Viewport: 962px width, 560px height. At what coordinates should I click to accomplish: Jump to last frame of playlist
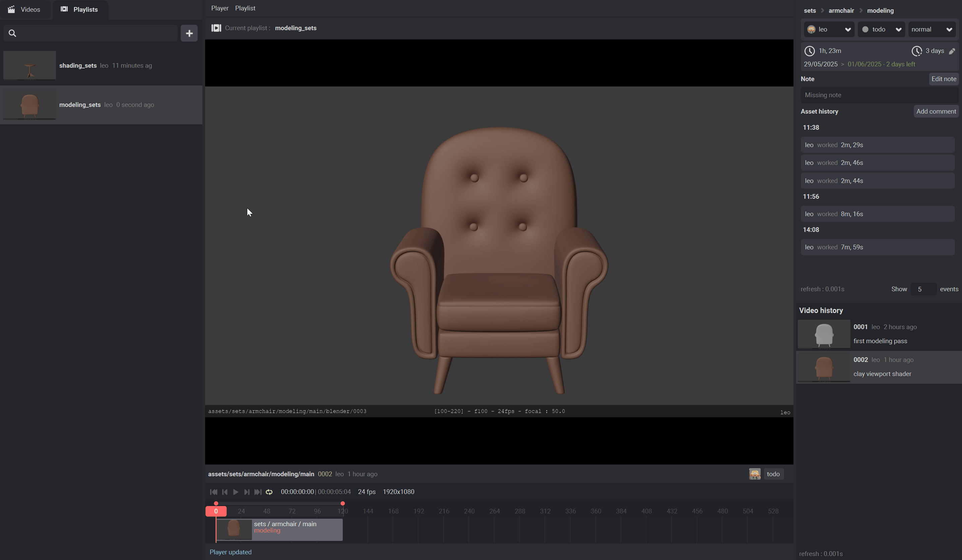258,492
